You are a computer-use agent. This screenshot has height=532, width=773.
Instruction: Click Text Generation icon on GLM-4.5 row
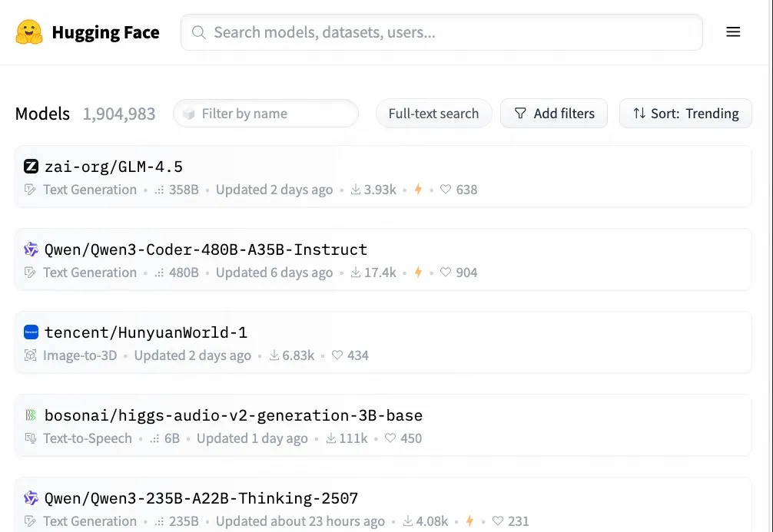tap(30, 190)
